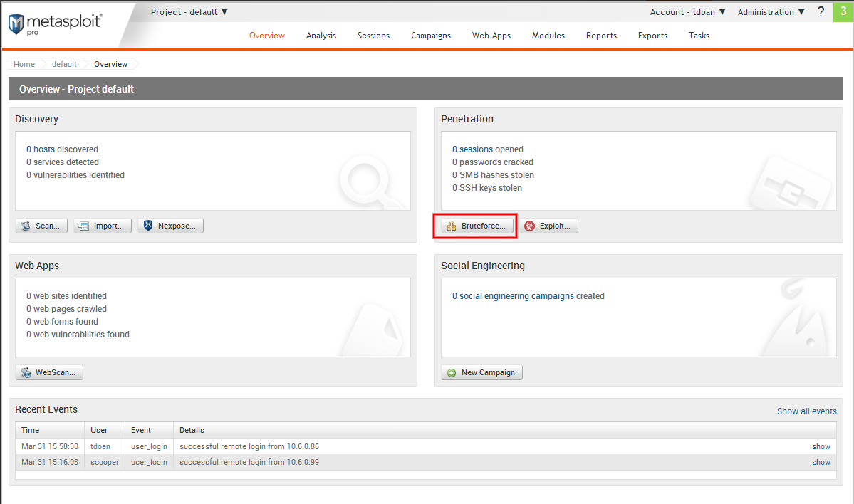The image size is (854, 504).
Task: Open the help question mark icon
Action: (x=821, y=12)
